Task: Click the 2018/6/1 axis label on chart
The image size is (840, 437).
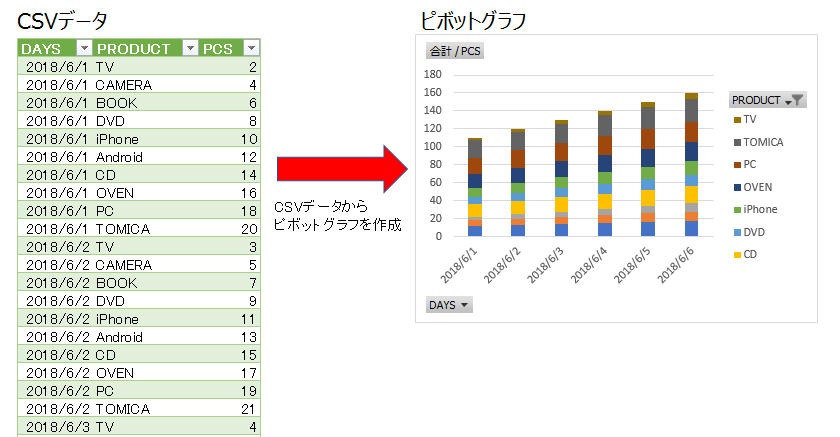Action: [x=459, y=265]
